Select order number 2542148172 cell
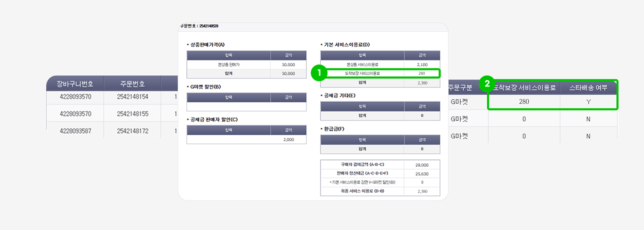This screenshot has width=644, height=230. click(132, 131)
